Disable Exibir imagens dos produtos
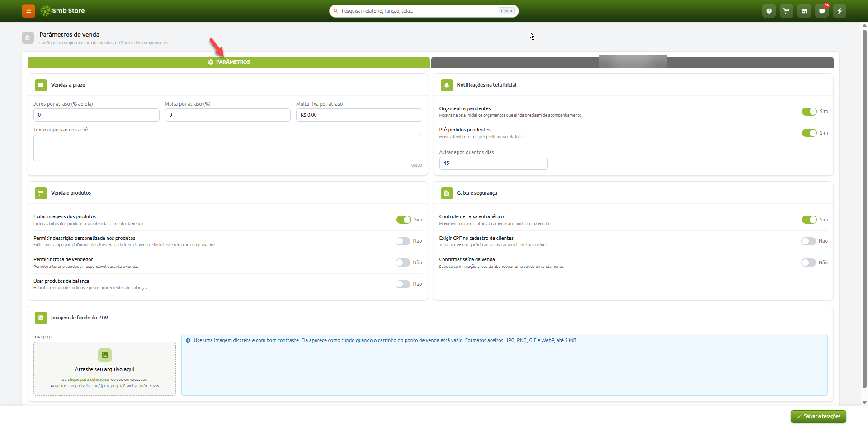The height and width of the screenshot is (427, 868). (x=404, y=220)
